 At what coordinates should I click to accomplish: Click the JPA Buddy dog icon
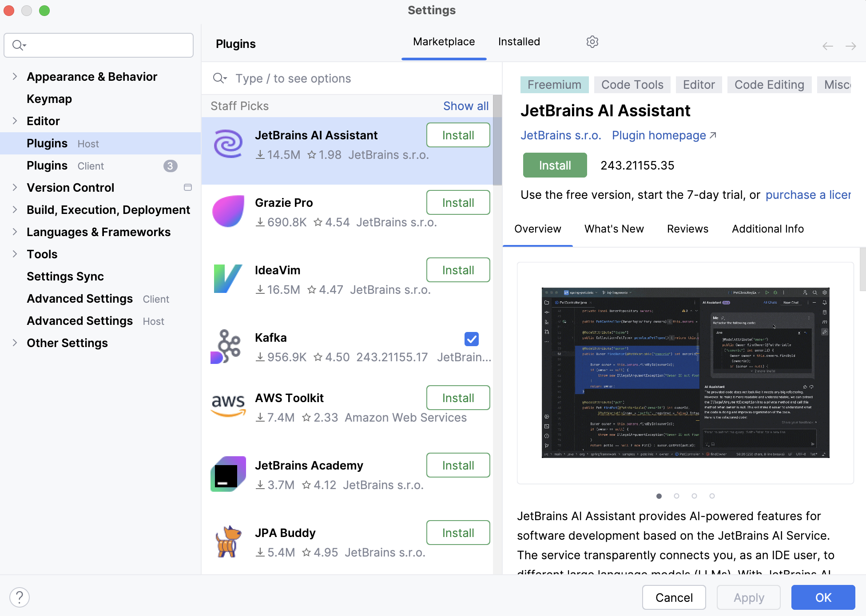tap(228, 541)
